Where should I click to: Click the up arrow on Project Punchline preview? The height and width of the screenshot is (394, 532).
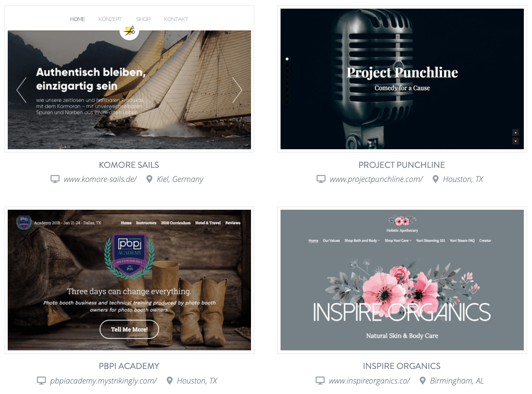coord(515,132)
